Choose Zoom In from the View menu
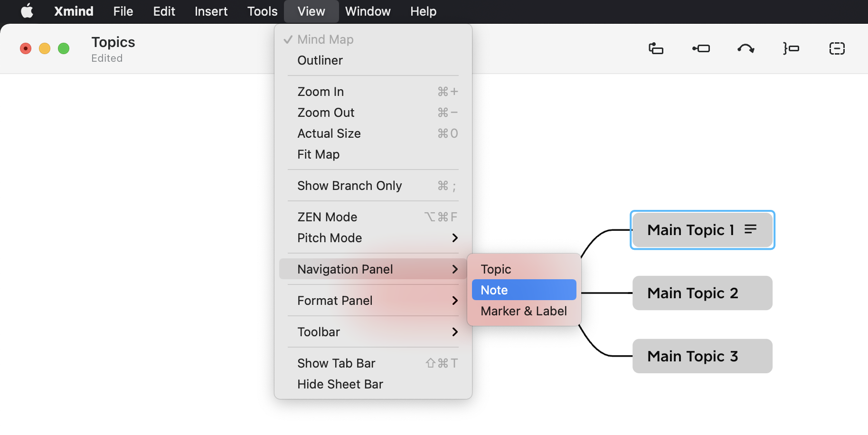This screenshot has height=435, width=868. (373, 92)
